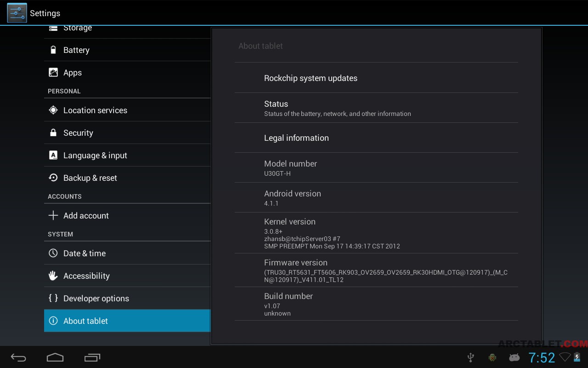Open Apps settings

(x=127, y=72)
